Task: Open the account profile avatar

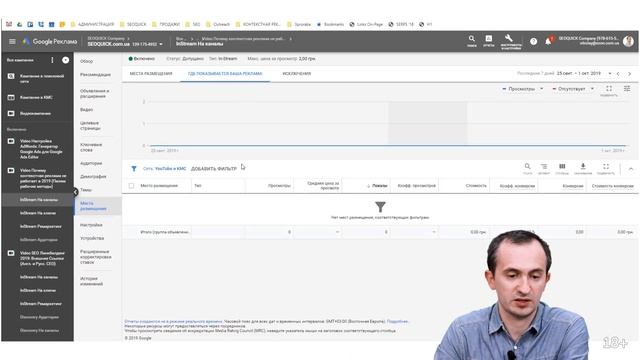Action: click(628, 41)
